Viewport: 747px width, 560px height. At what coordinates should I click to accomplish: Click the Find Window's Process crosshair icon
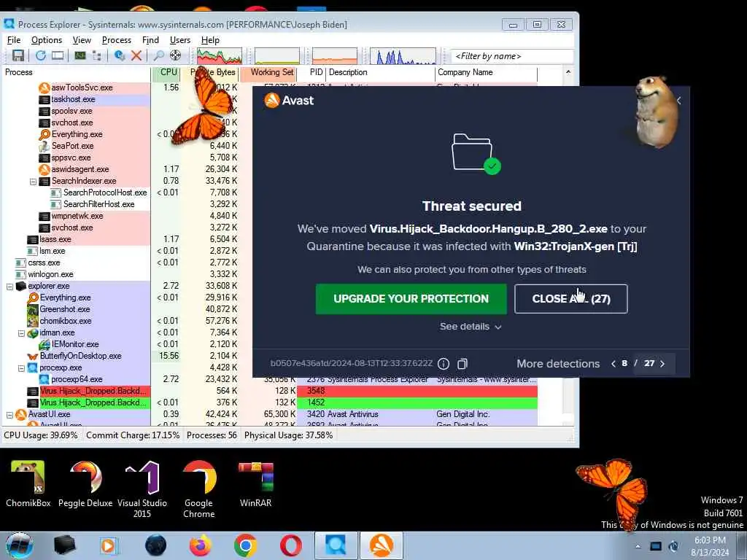[x=175, y=55]
